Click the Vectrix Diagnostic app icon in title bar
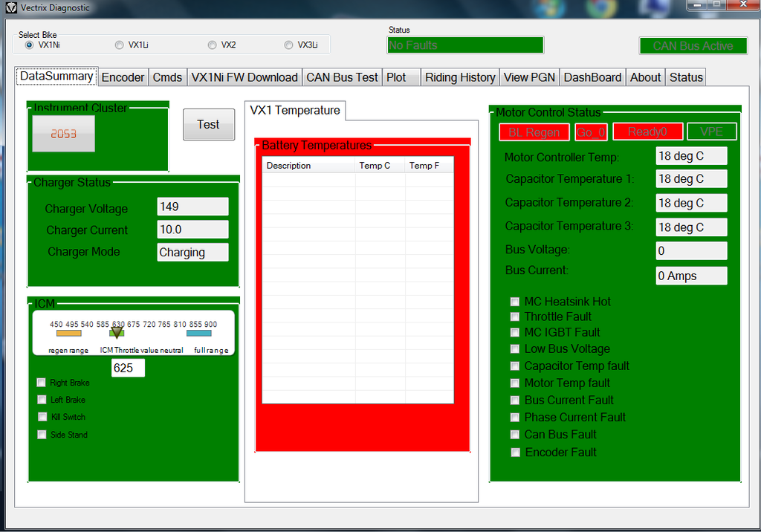Screen dimensions: 761x532 (10, 7)
